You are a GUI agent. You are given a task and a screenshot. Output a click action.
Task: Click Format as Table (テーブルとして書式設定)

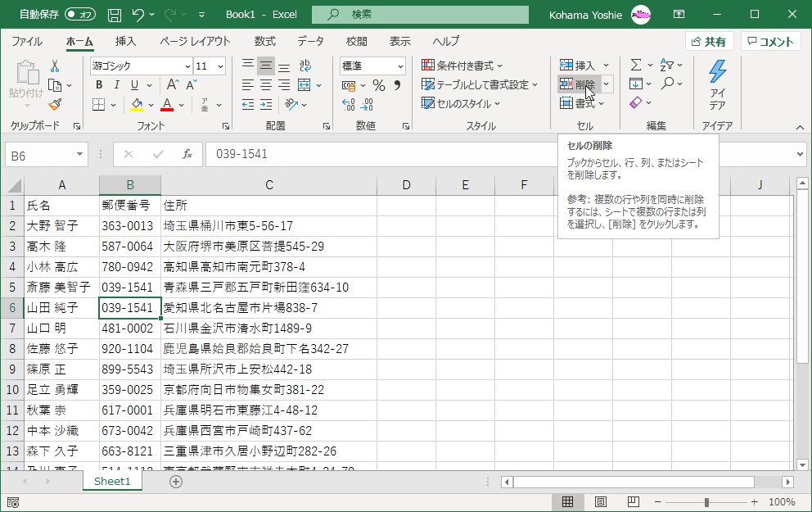(x=480, y=84)
